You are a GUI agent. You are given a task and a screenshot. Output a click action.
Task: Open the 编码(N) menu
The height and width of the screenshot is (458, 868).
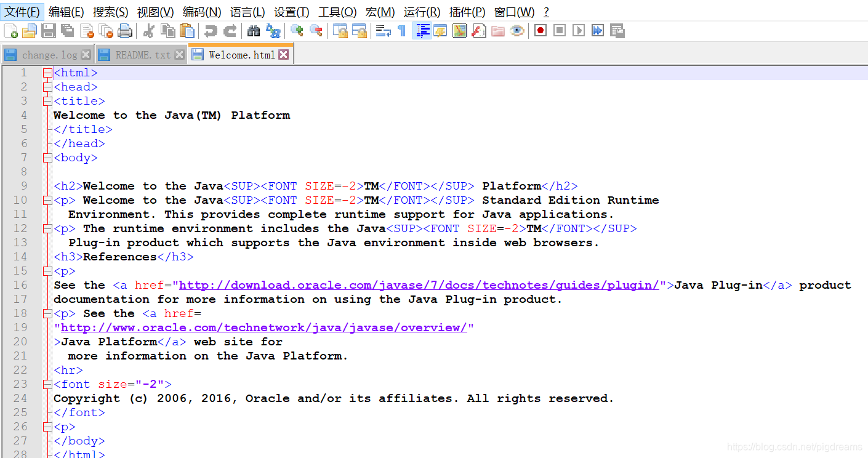point(202,12)
